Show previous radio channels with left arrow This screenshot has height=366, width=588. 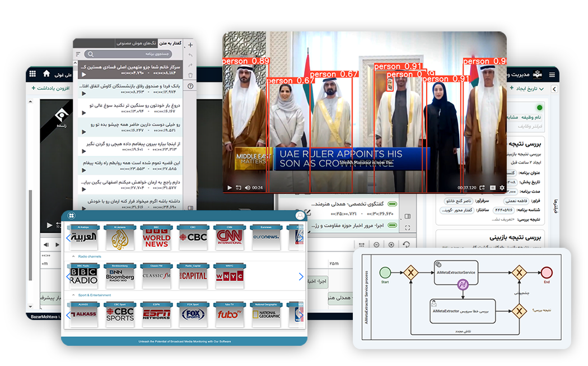click(68, 277)
